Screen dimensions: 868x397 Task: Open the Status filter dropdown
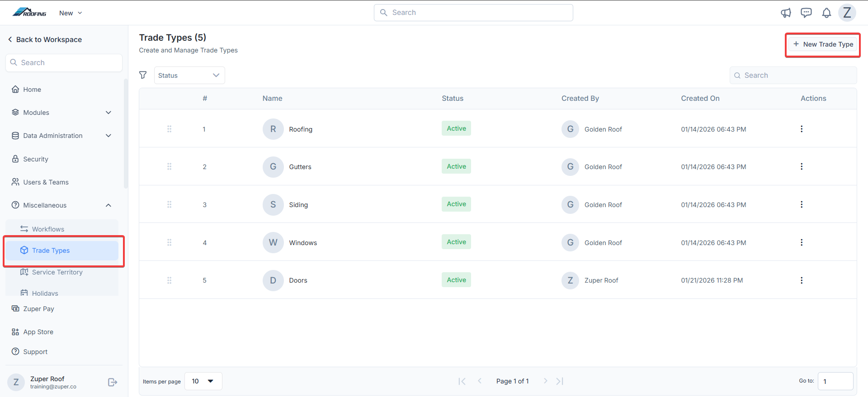pyautogui.click(x=189, y=75)
